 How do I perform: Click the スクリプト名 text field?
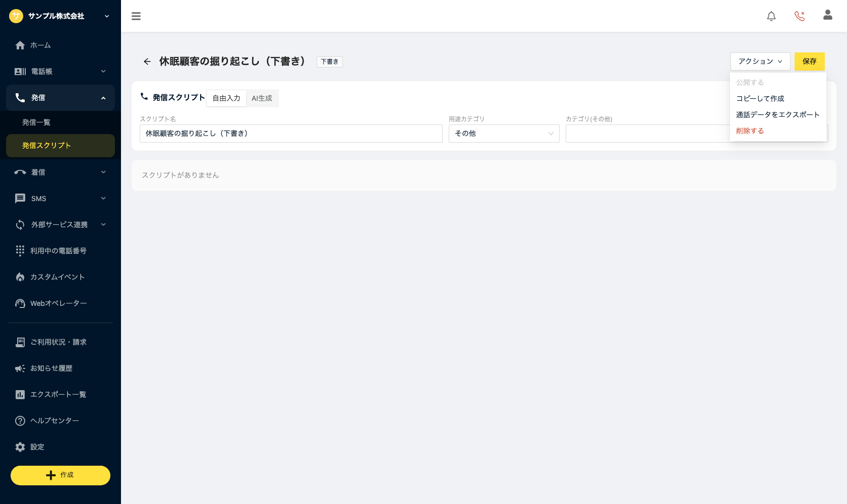pos(291,134)
